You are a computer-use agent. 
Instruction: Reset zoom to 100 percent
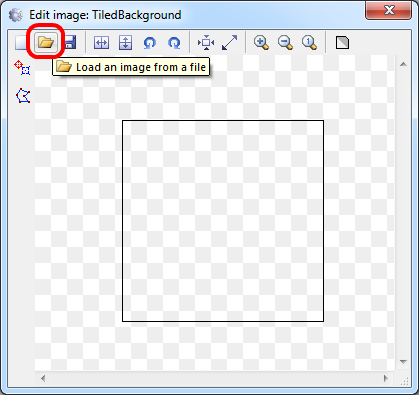point(309,43)
